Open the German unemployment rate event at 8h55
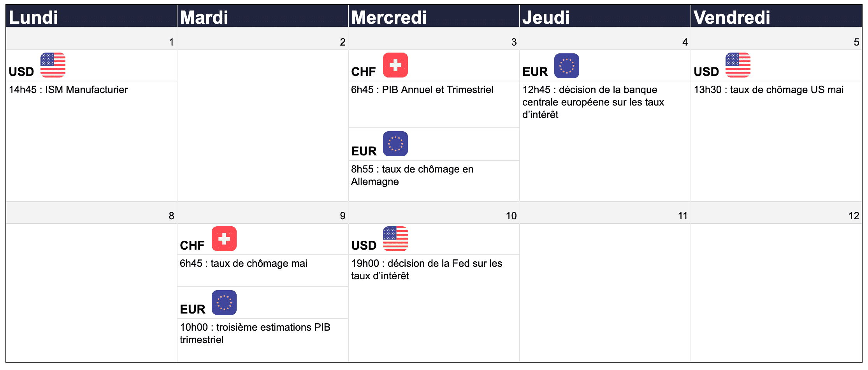Screen dimensions: 868x370 (412, 175)
